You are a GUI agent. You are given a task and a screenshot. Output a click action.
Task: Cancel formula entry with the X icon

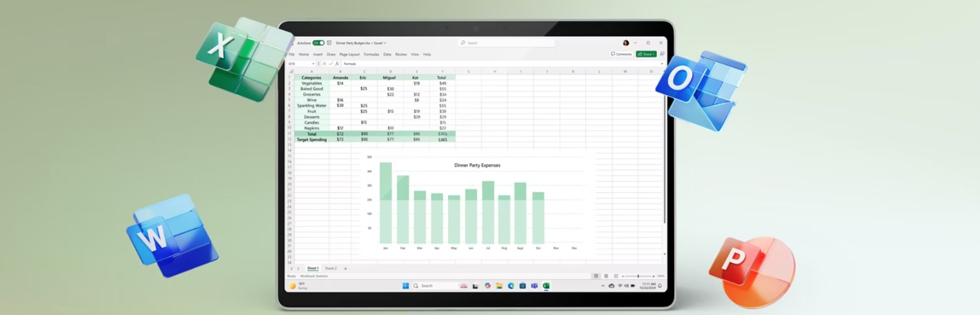(x=324, y=64)
